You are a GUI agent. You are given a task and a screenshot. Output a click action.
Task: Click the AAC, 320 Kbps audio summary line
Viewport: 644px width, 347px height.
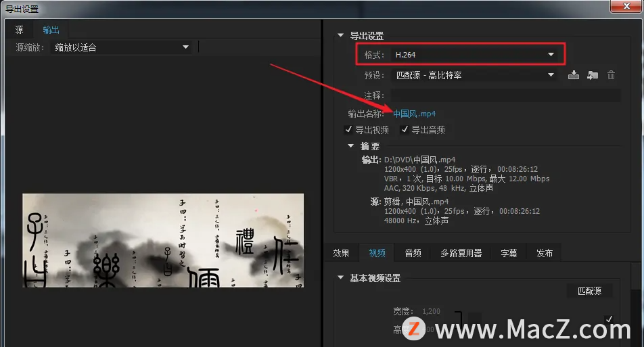click(438, 188)
